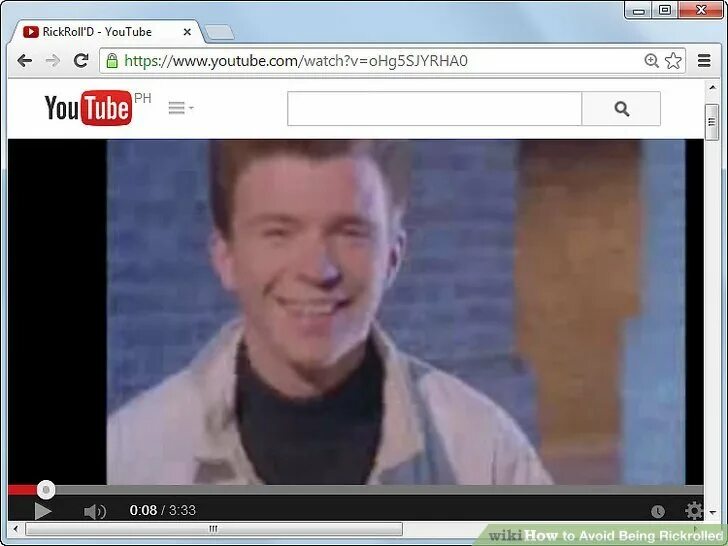
Task: Open video settings gear icon
Action: click(694, 511)
